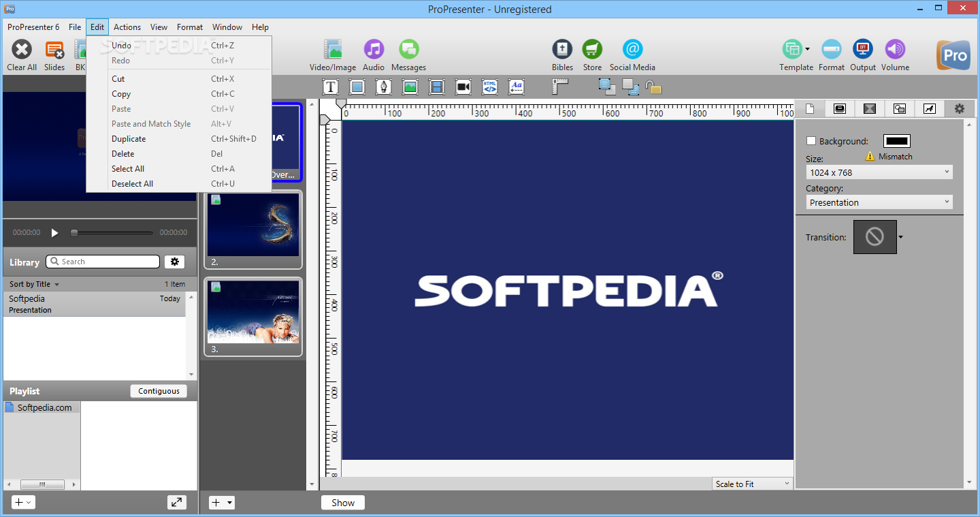Open the Format menu in menu bar
This screenshot has width=980, height=517.
(x=190, y=27)
